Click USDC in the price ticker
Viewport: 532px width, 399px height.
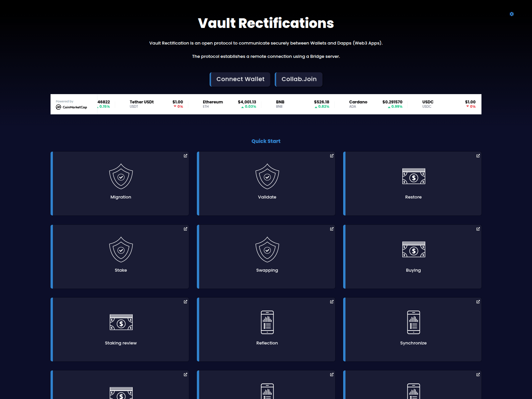click(x=428, y=102)
